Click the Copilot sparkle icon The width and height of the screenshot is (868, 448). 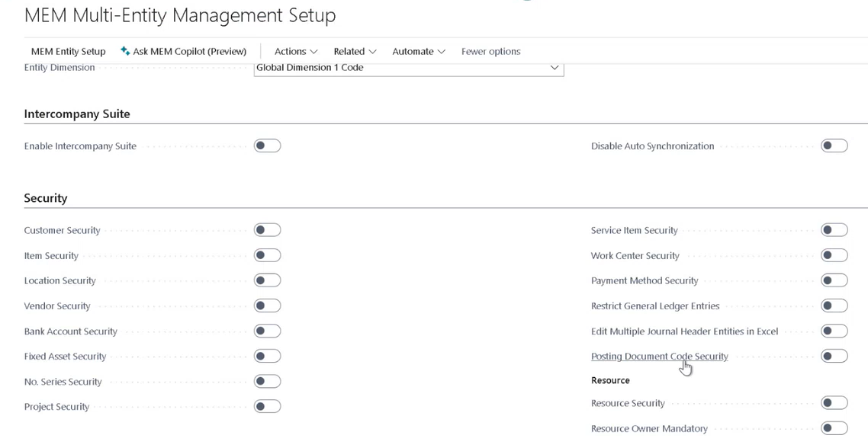125,51
